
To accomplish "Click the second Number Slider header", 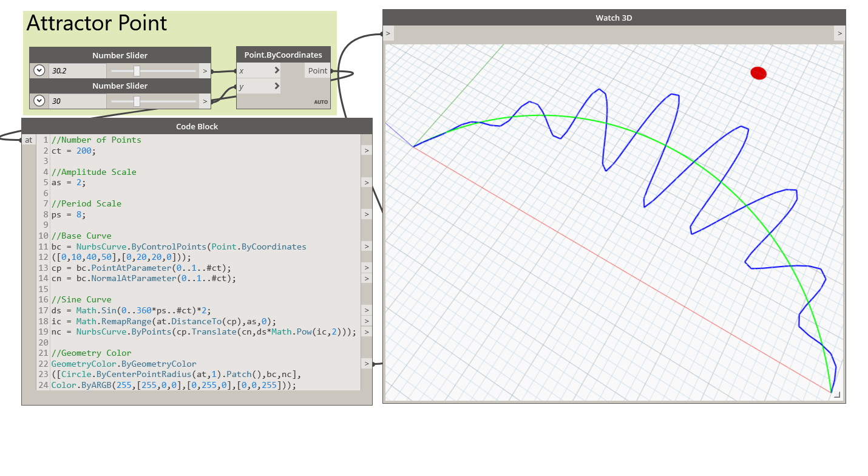I will (x=120, y=86).
